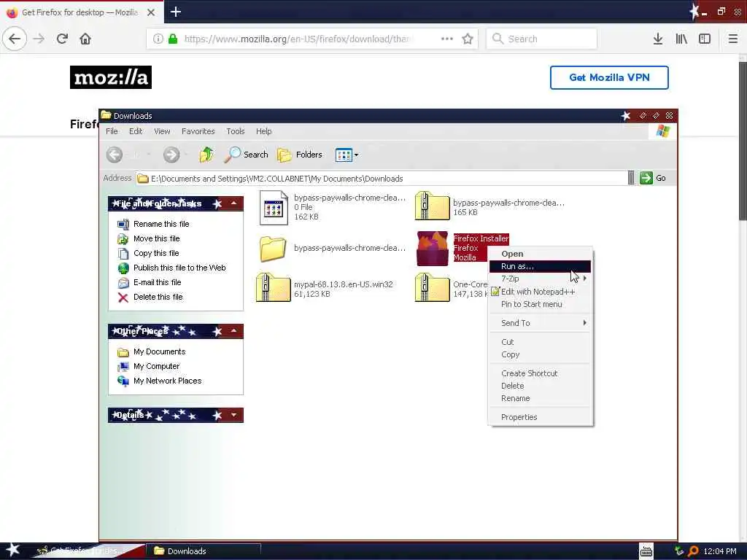The image size is (747, 560).
Task: Reload the Firefox page
Action: coord(62,39)
